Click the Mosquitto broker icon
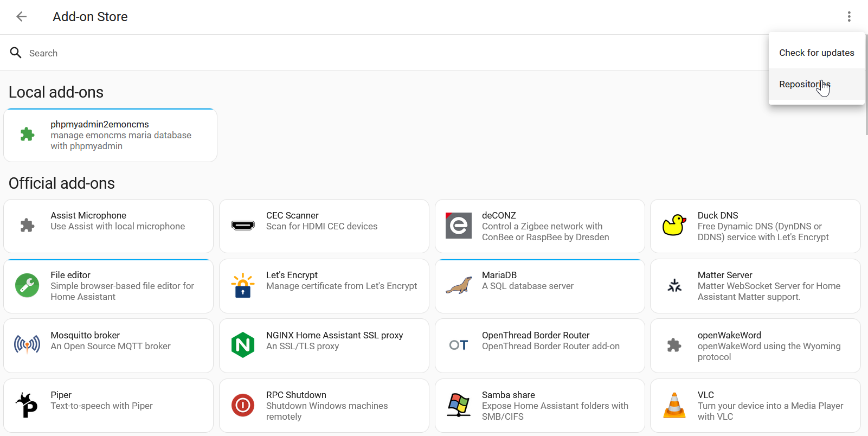 (27, 345)
